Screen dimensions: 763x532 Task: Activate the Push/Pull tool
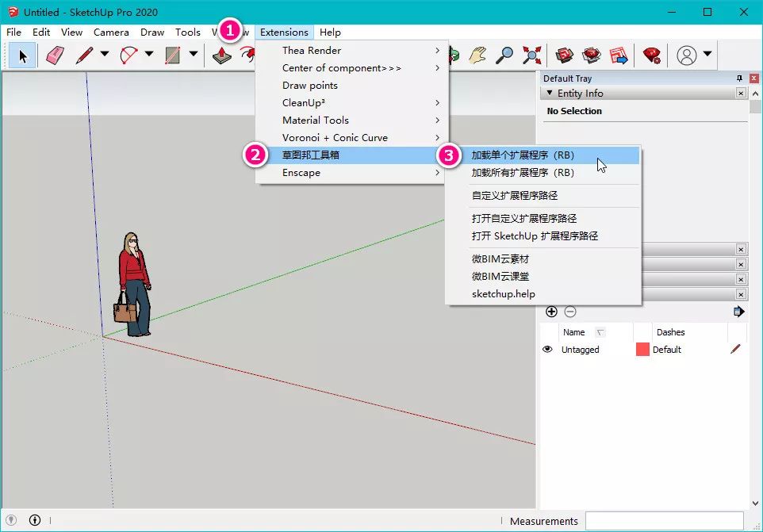[222, 55]
